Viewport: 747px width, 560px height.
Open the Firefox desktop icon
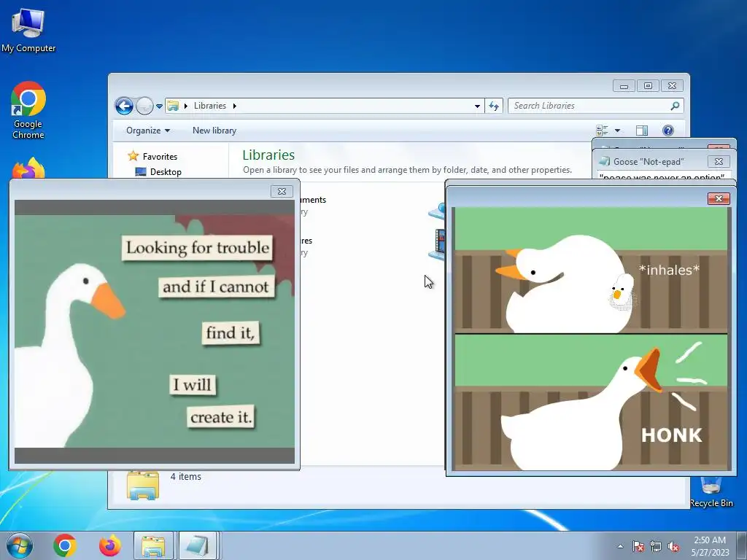pyautogui.click(x=28, y=168)
